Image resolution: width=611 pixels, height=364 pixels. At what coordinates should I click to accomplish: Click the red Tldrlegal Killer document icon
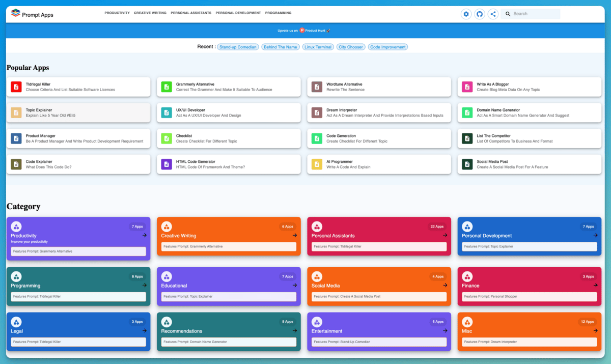coord(16,87)
